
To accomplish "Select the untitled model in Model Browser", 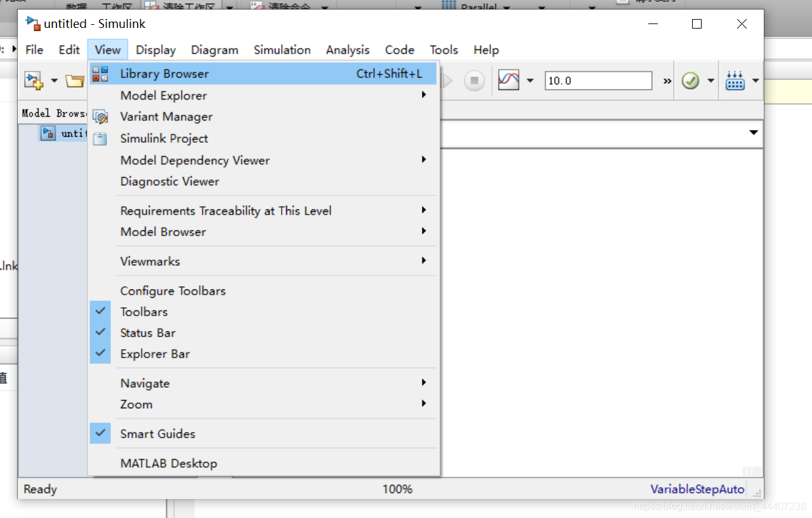I will tap(63, 133).
